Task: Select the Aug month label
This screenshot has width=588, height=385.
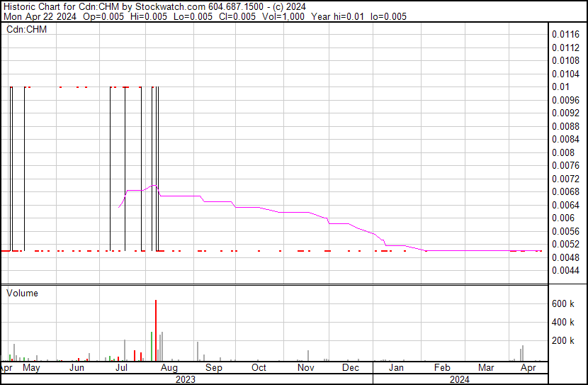Action: (169, 368)
